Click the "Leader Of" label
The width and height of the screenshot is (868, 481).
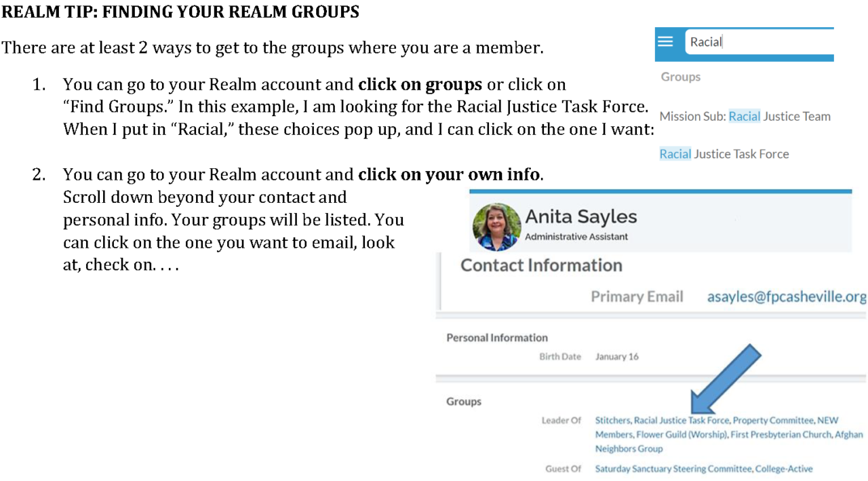[x=561, y=421]
